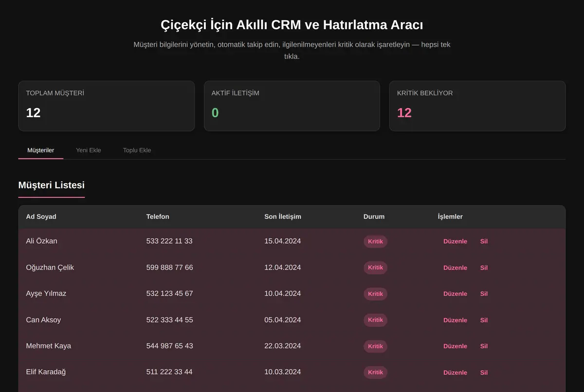
Task: Open the Yeni Ekle tab
Action: click(89, 150)
